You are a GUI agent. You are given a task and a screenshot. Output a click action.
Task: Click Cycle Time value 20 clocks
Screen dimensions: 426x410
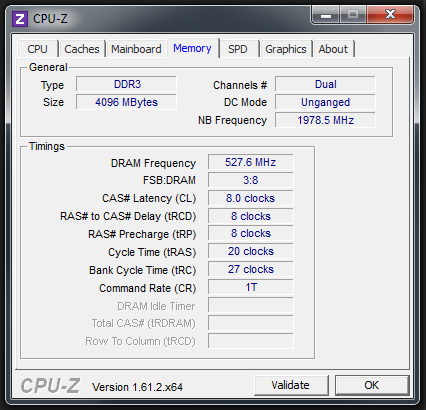point(251,251)
